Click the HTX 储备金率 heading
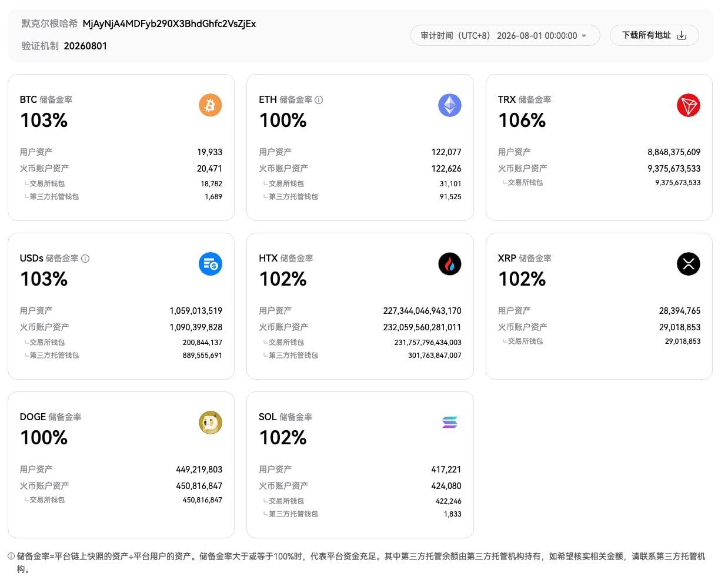Screen dimensions: 728x583 286,259
